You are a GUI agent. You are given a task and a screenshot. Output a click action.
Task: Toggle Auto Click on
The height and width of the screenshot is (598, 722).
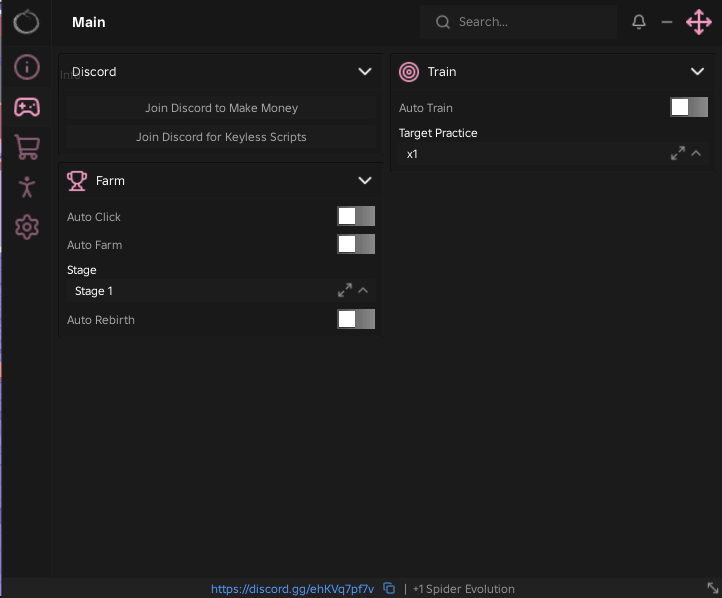[x=356, y=216]
